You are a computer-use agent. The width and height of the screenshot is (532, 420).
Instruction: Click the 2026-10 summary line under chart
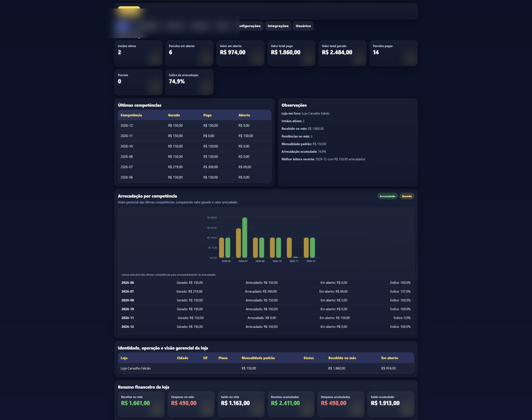point(266,309)
